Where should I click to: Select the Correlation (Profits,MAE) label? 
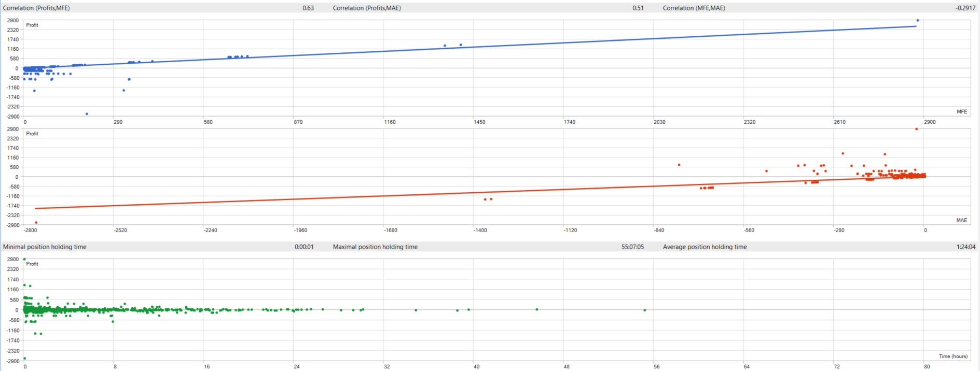point(367,8)
